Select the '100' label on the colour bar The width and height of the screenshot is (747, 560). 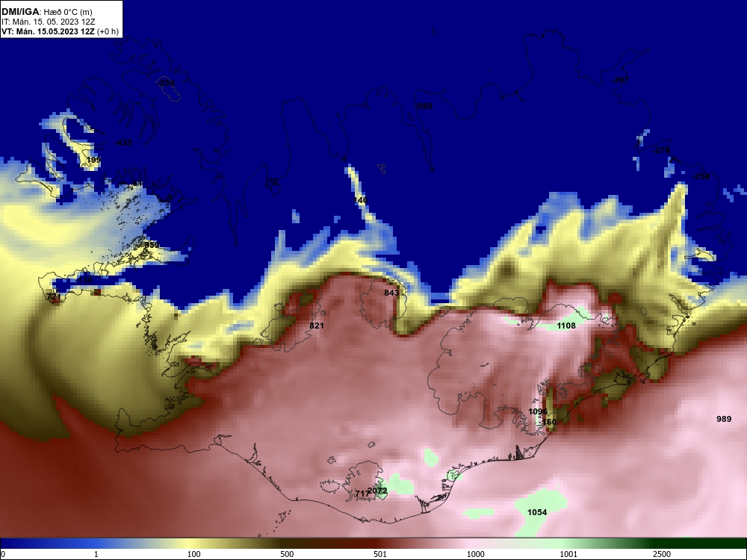coord(194,554)
